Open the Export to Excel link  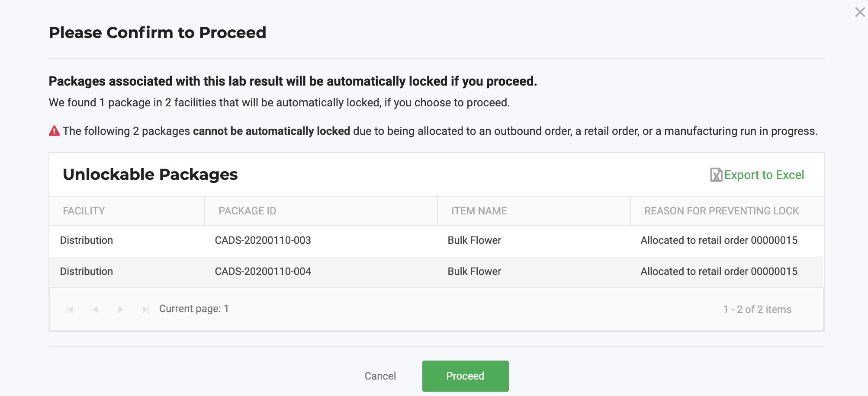(764, 175)
